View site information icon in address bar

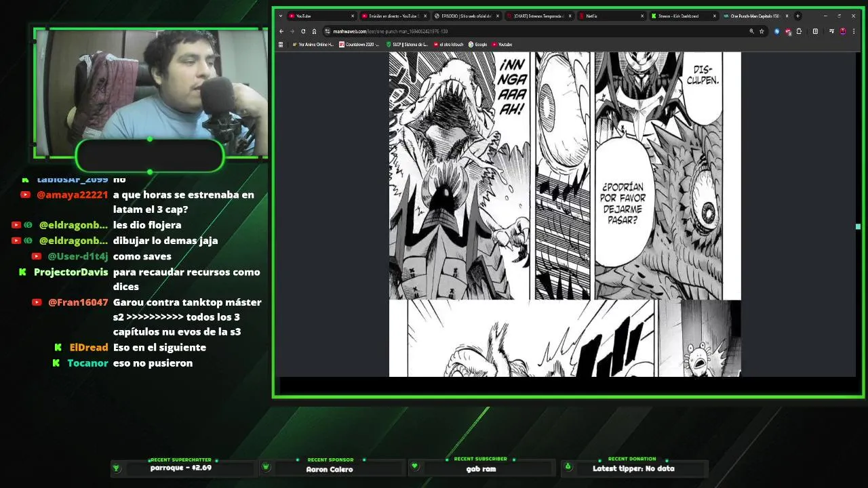click(328, 31)
